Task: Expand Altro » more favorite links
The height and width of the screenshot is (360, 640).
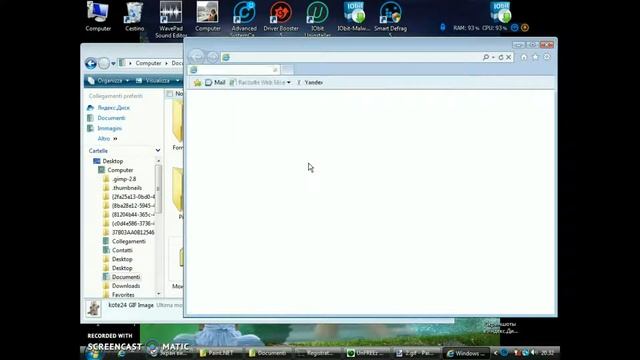Action: pos(107,139)
